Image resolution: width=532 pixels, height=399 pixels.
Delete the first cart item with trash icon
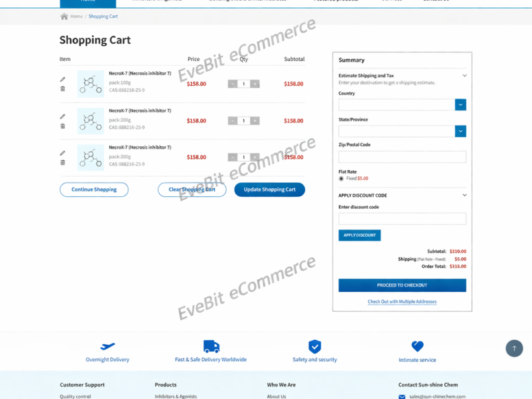click(63, 88)
